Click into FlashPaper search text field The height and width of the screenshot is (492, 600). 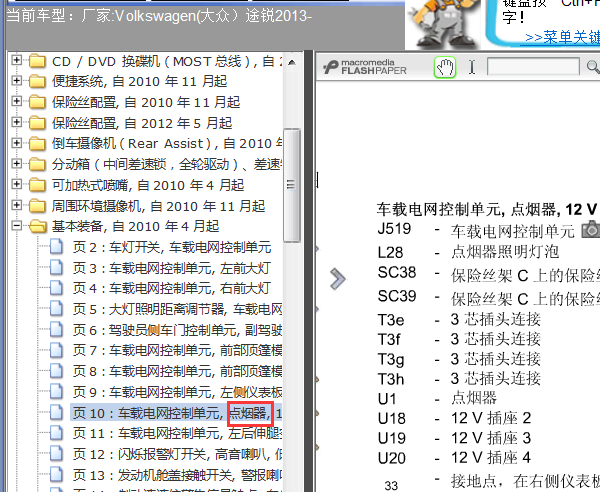(x=533, y=67)
